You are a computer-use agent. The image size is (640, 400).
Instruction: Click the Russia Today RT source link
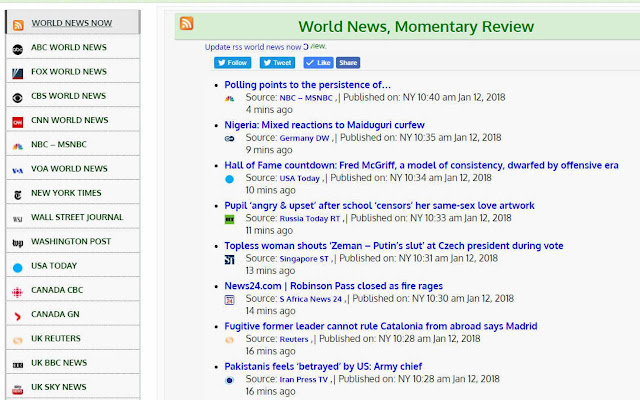point(310,218)
